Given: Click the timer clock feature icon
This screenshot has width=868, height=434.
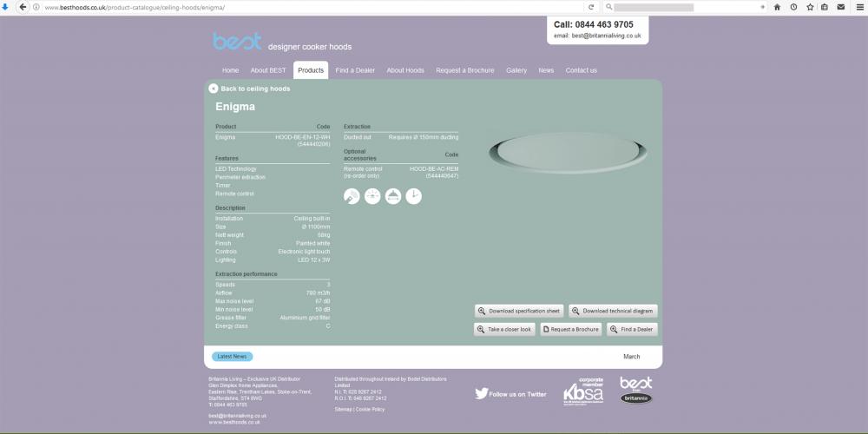Looking at the screenshot, I should 413,196.
